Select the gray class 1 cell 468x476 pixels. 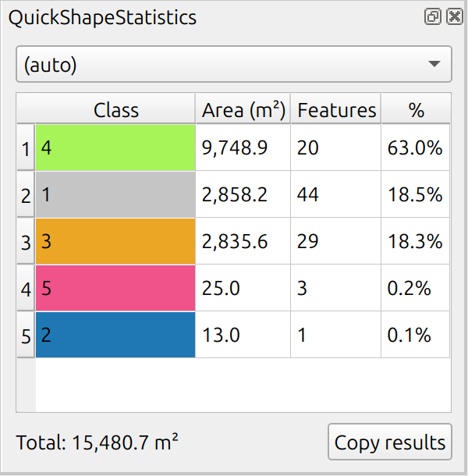(115, 194)
